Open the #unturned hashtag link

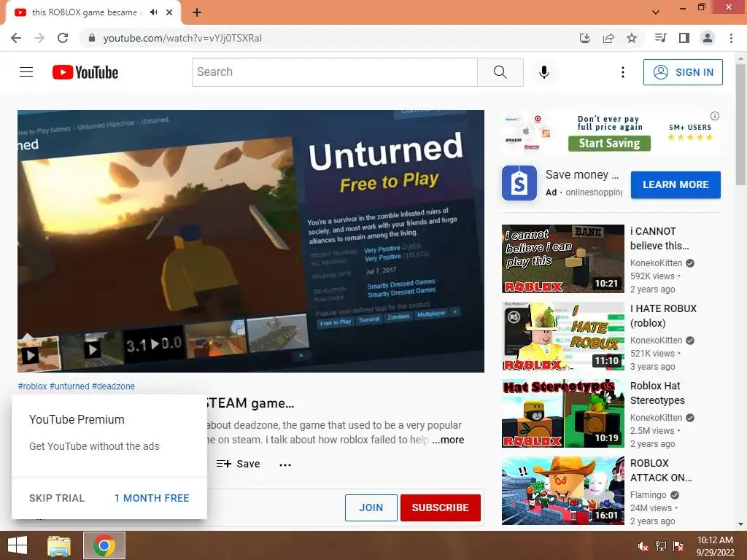[69, 386]
